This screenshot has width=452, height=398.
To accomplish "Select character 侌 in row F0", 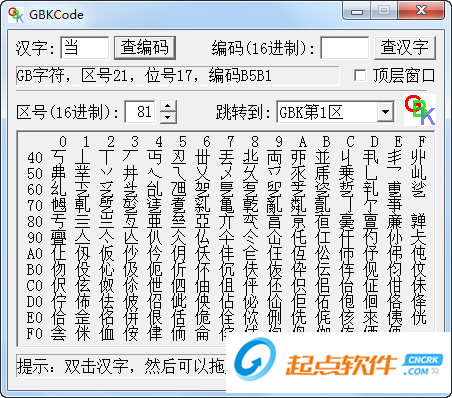I will pyautogui.click(x=59, y=333).
